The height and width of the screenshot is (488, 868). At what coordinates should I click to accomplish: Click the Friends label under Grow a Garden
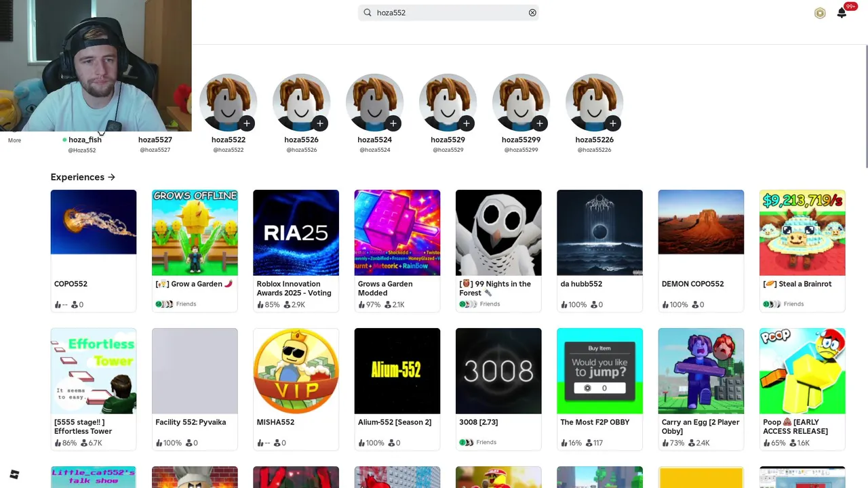[x=186, y=304]
